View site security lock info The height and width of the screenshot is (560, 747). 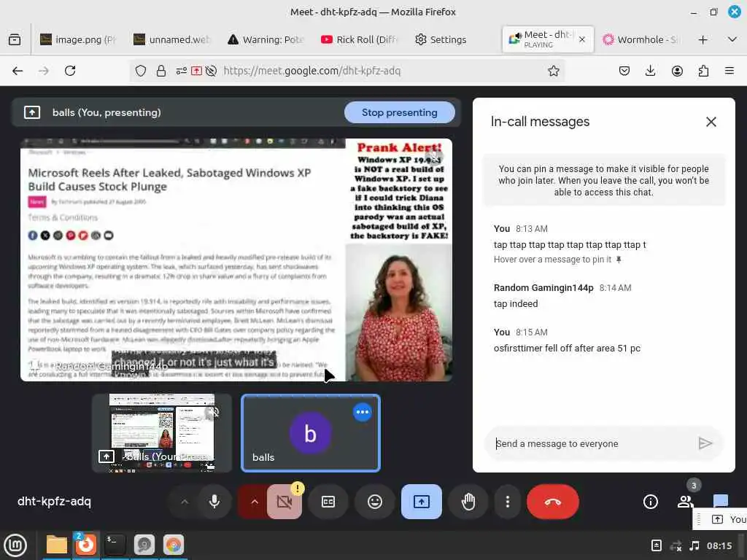(161, 71)
